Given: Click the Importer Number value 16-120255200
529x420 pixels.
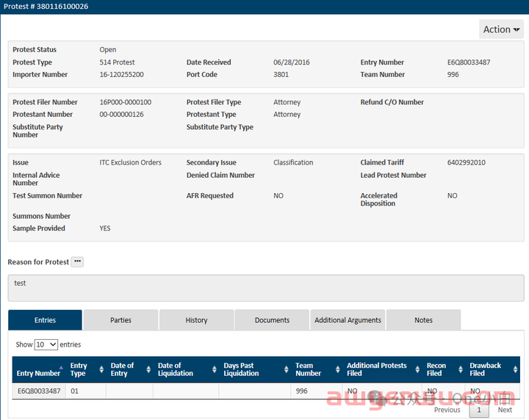Looking at the screenshot, I should 121,74.
